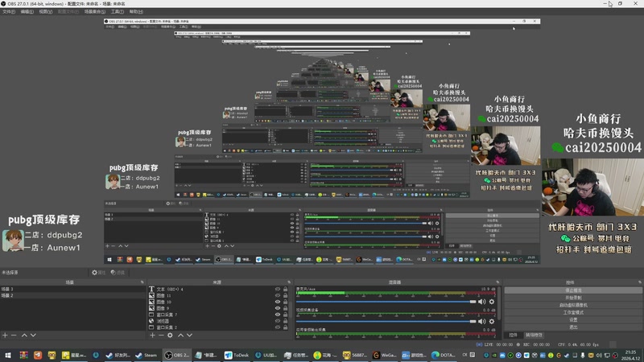
Task: Open the 编辑(E) menu
Action: pos(27,12)
